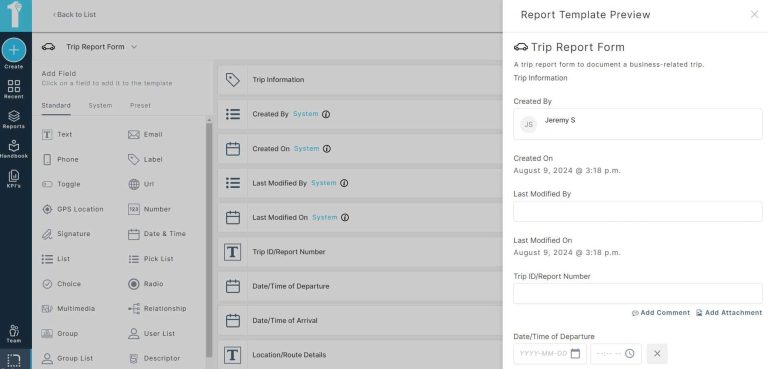768x369 pixels.
Task: Add a Number field to the template
Action: click(149, 209)
